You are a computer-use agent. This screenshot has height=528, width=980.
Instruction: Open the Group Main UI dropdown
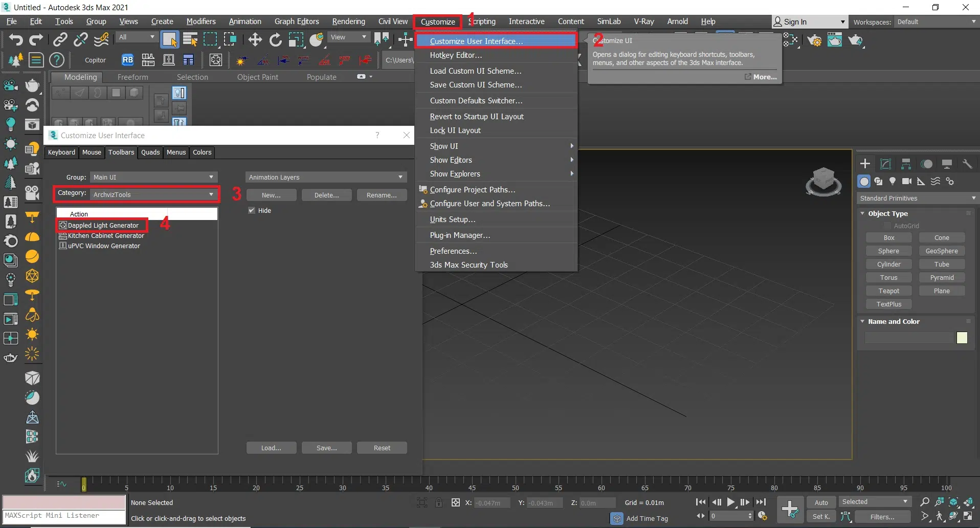[153, 177]
